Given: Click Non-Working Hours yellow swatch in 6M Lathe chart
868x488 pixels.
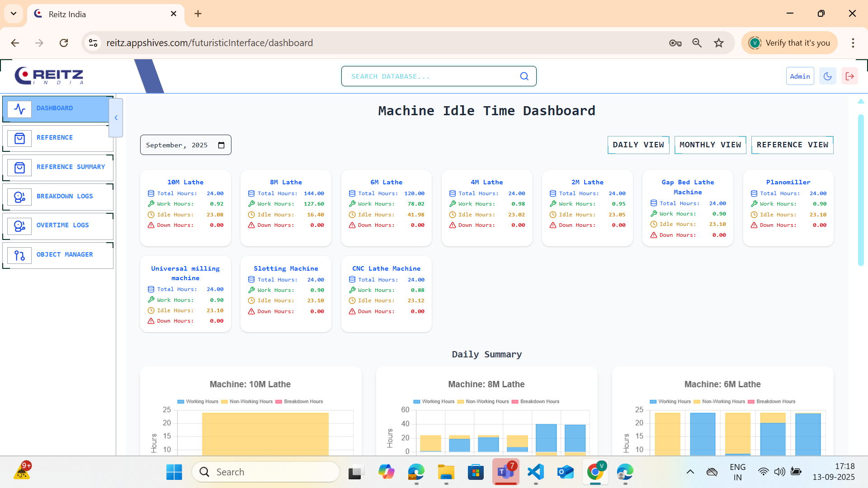Looking at the screenshot, I should [x=697, y=401].
